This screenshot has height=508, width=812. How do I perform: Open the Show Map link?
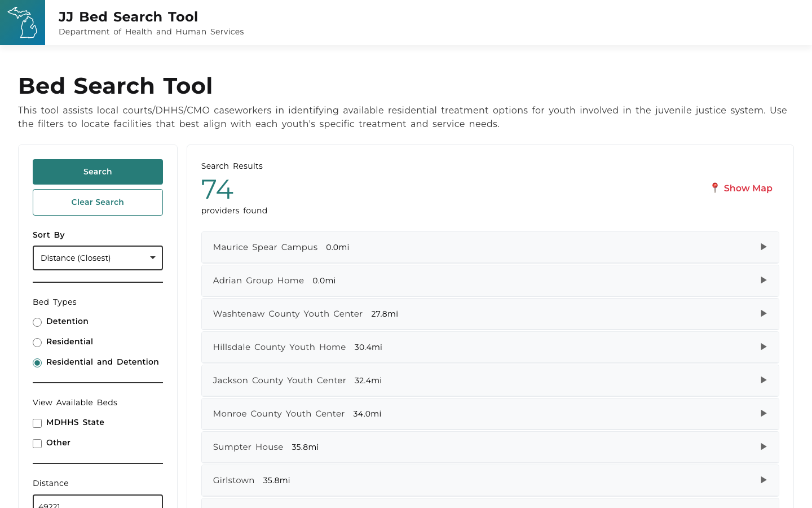748,188
